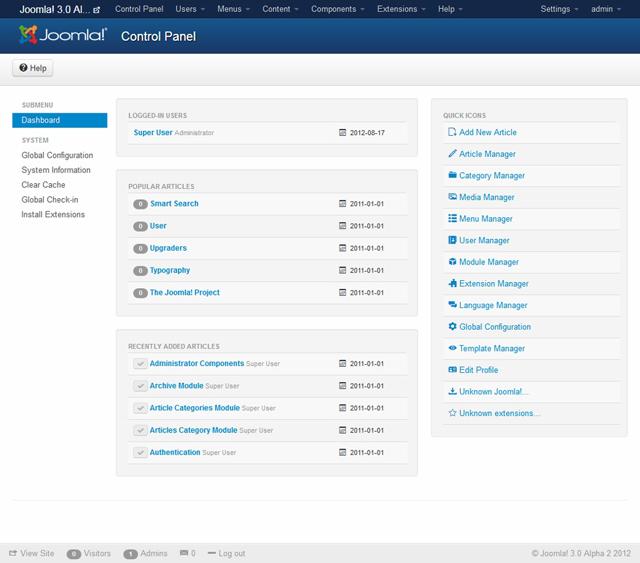Click calendar icon in Smart Search row
Screen dimensions: 640x563
tap(342, 203)
